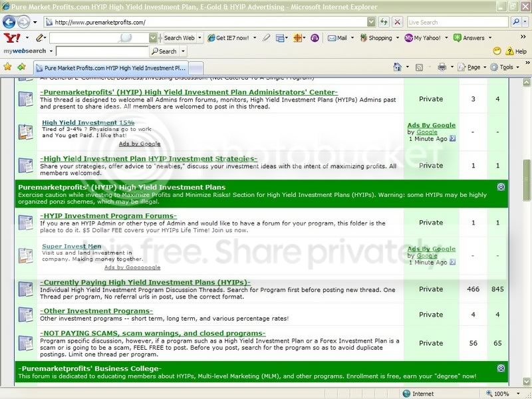Viewport: 532px width, 399px height.
Task: Open HYIP Investment Program Forums link
Action: (108, 215)
